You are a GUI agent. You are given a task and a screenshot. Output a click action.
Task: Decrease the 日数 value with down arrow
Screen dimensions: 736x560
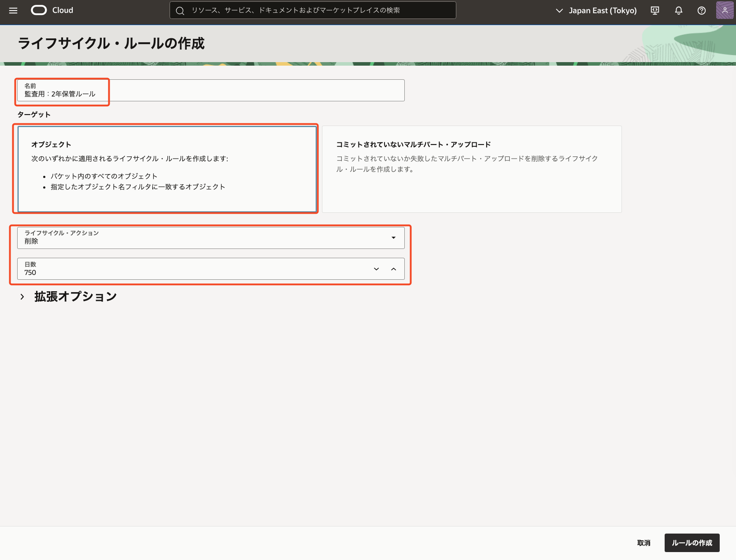tap(376, 269)
